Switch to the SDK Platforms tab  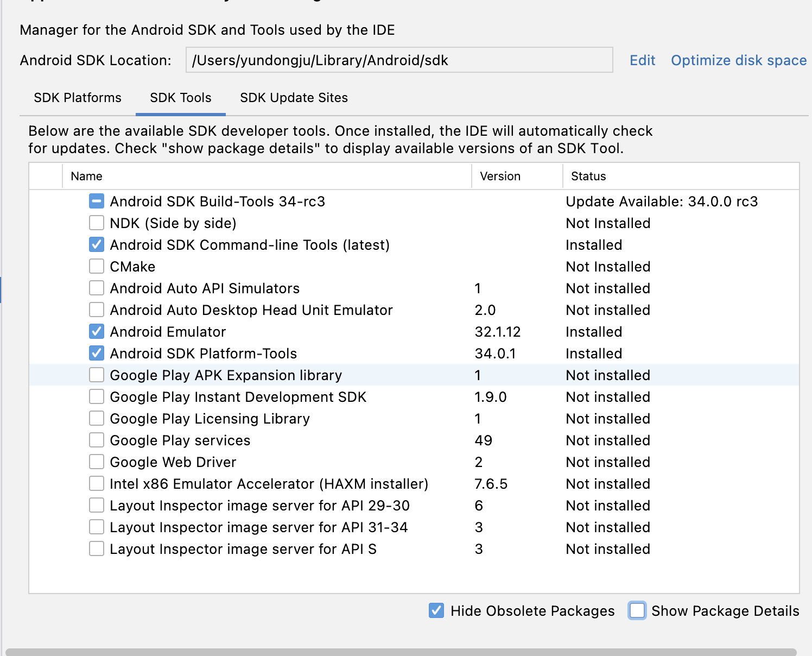click(78, 98)
